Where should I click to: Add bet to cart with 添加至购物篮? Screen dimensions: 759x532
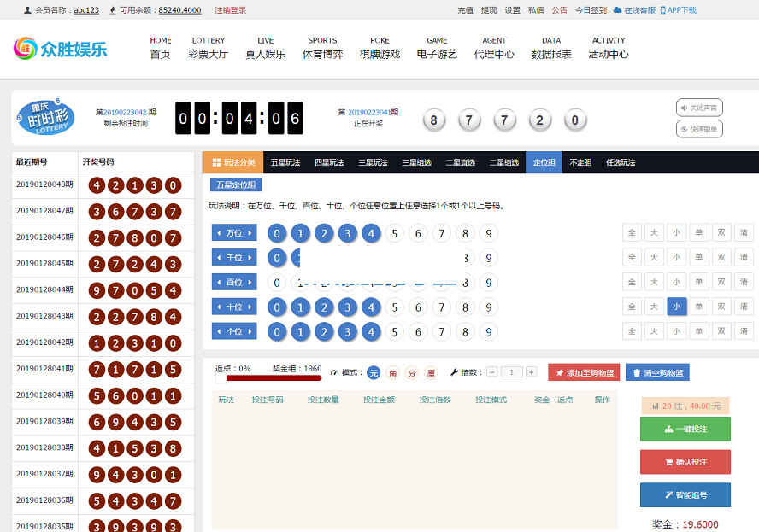point(584,372)
